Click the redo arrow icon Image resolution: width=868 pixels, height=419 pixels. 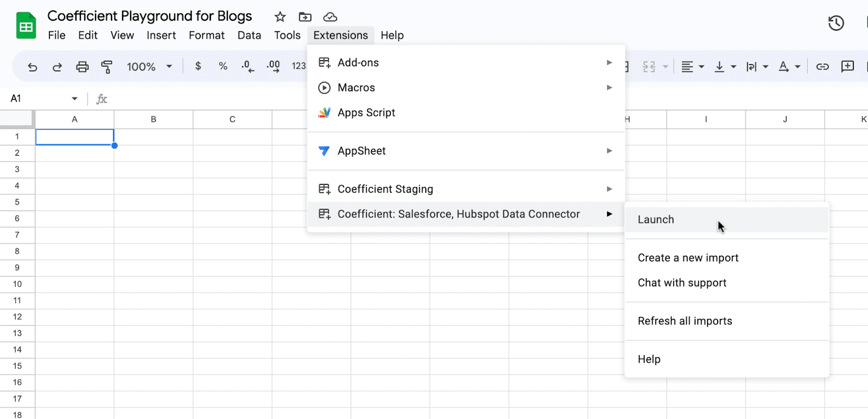coord(57,67)
